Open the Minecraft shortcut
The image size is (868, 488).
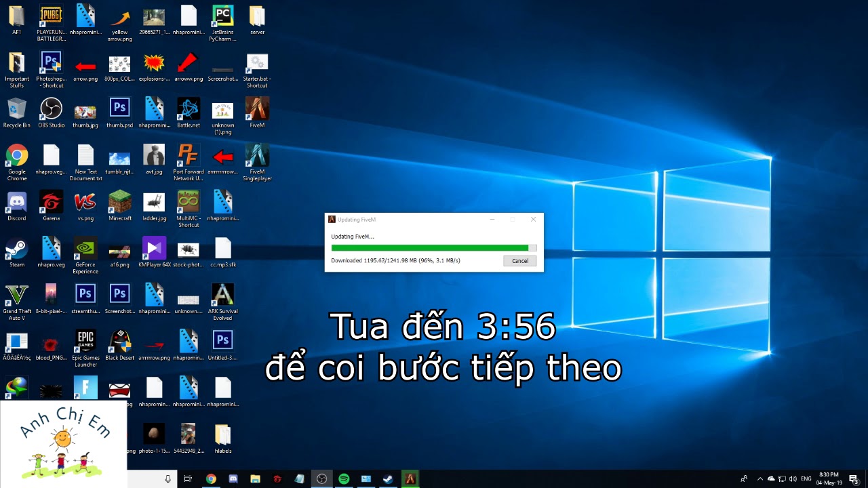(x=119, y=205)
